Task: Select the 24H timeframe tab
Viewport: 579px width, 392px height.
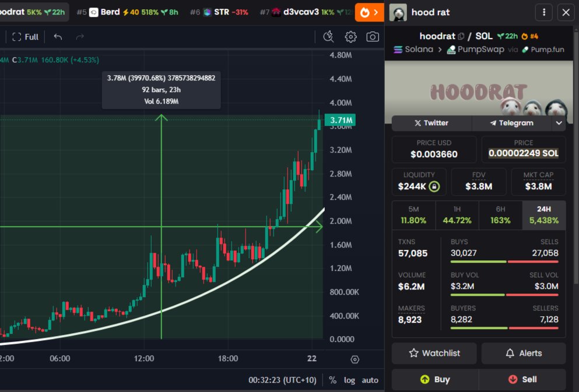Action: coord(544,216)
